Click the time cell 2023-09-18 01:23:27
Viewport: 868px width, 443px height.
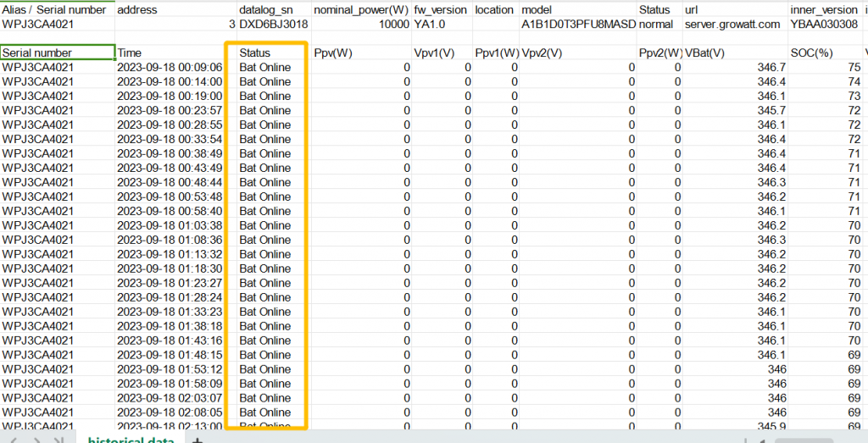[x=175, y=283]
